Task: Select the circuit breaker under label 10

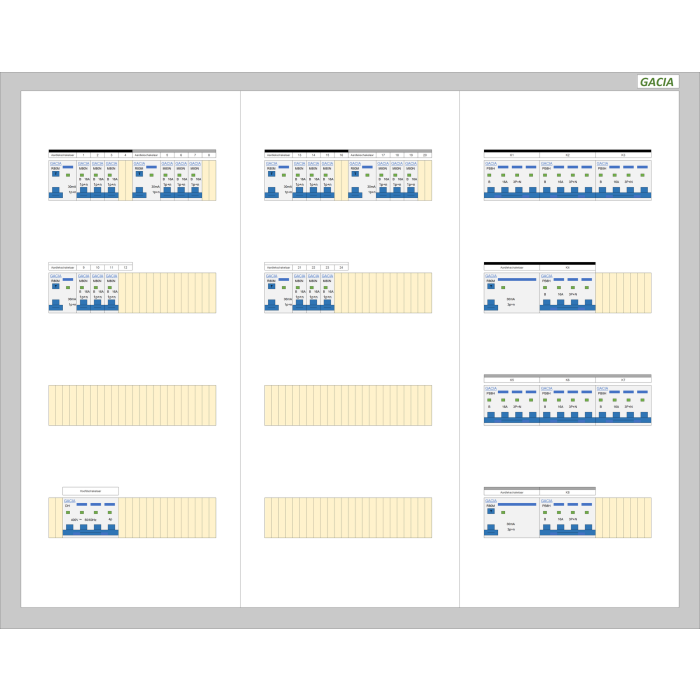Action: (98, 293)
